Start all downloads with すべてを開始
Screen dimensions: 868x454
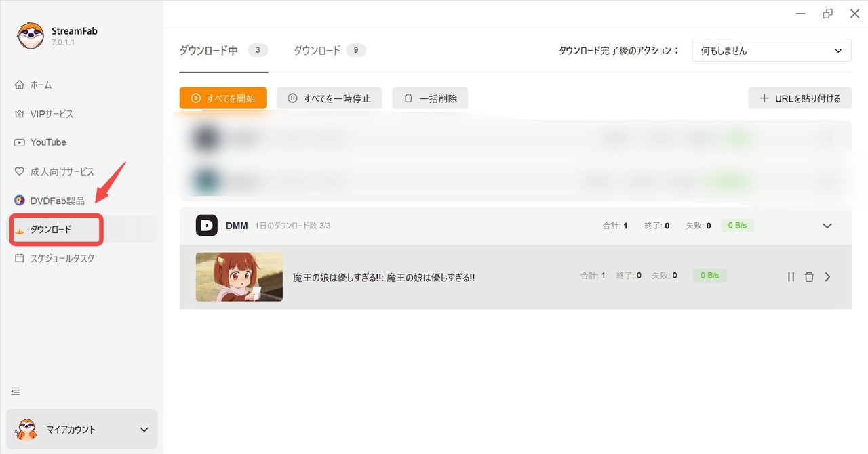[222, 98]
